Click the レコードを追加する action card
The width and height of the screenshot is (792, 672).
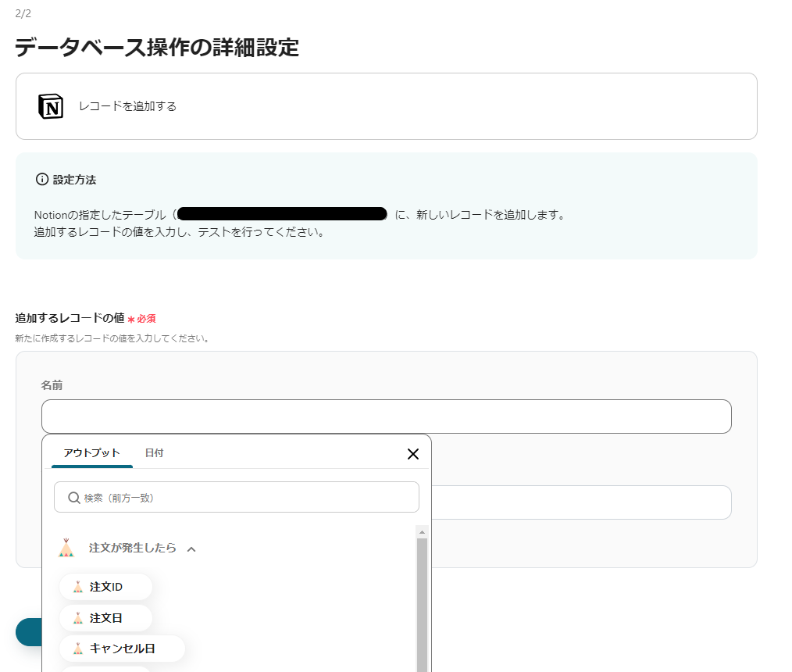[386, 106]
